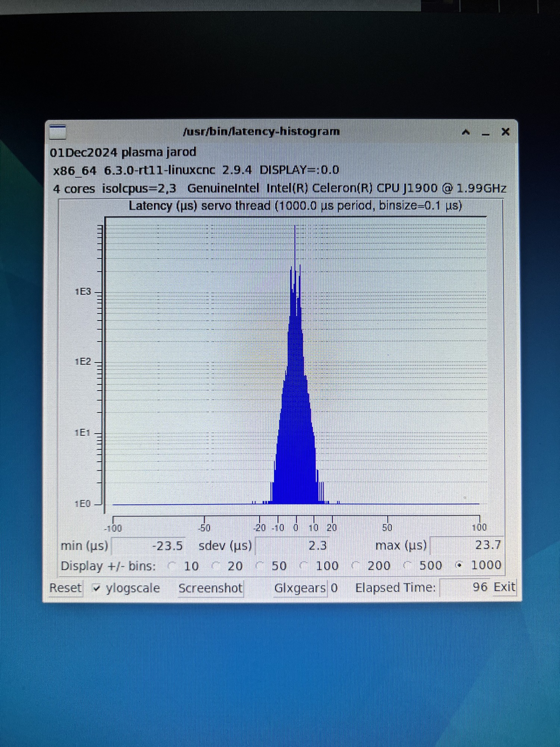Click the 'Celeron(R) CPU J1900' text
The height and width of the screenshot is (747, 560).
click(x=374, y=188)
